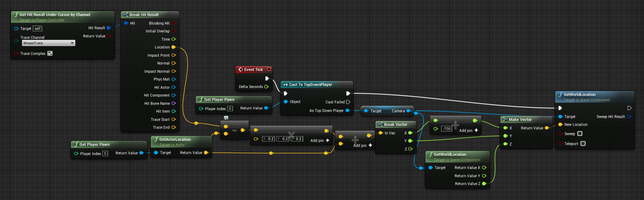Select the GetWorldLocation node header

(x=458, y=157)
